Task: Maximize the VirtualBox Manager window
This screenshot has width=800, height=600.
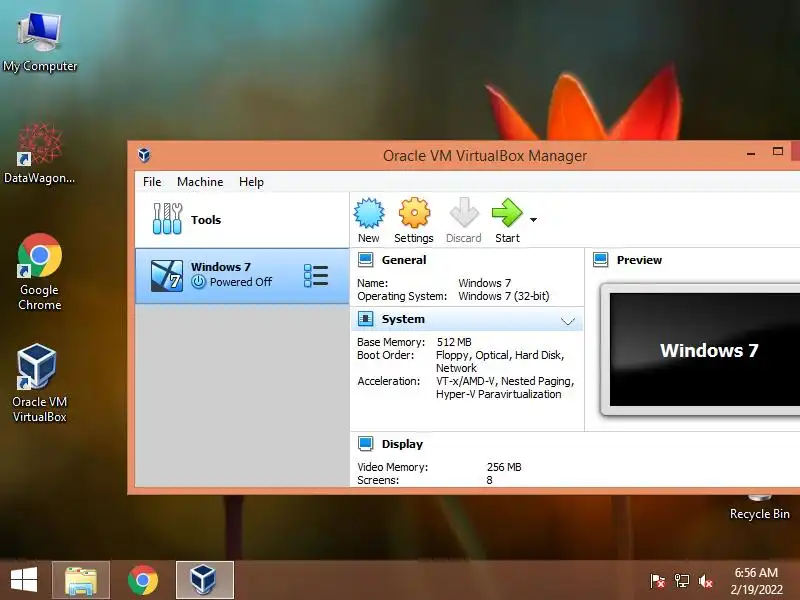Action: pos(778,151)
